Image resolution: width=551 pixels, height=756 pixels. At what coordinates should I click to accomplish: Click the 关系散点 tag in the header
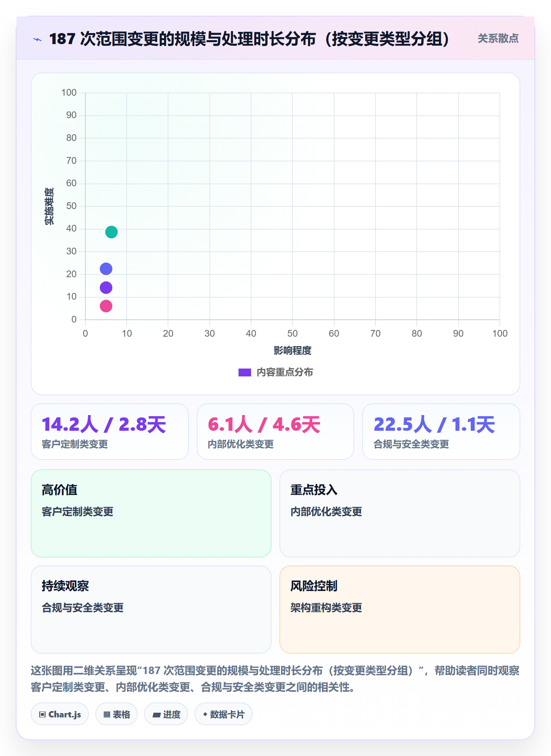tap(498, 39)
